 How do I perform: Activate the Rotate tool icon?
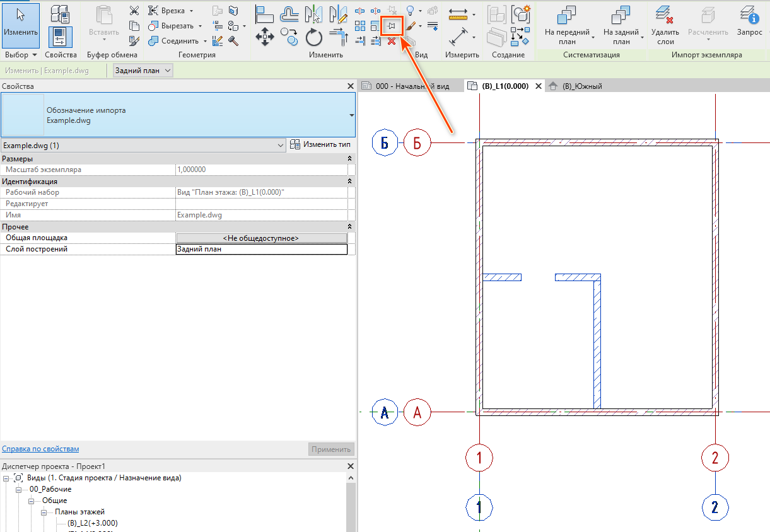tap(314, 38)
